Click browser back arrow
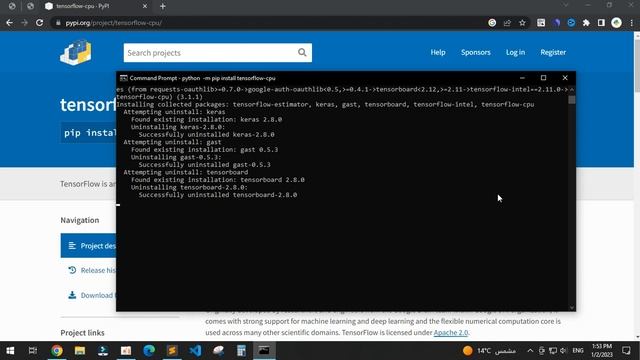Viewport: 640px width, 360px height. point(9,23)
